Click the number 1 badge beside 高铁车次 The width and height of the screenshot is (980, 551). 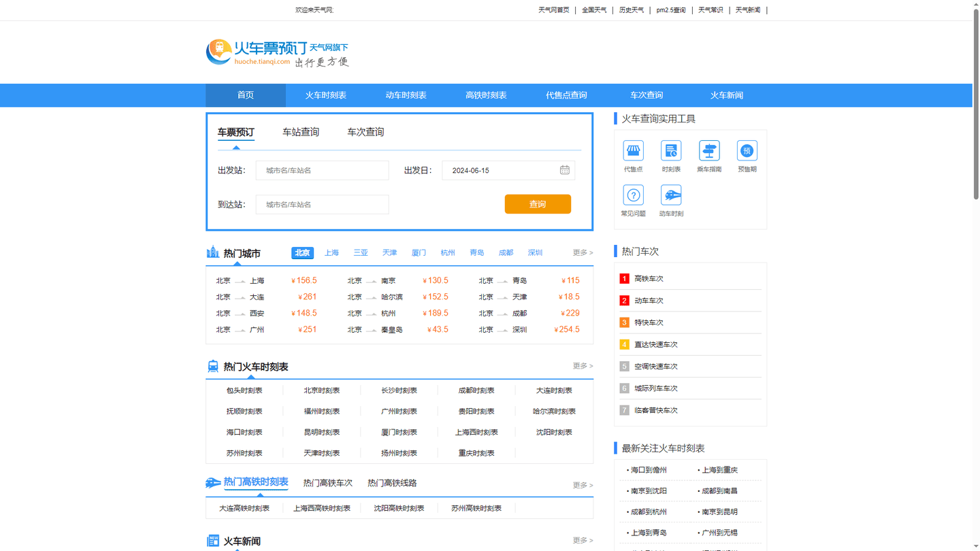[x=624, y=278]
